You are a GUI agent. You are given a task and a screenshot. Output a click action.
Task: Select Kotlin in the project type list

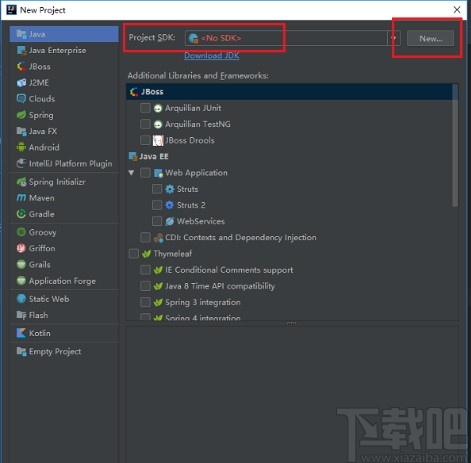pos(64,333)
